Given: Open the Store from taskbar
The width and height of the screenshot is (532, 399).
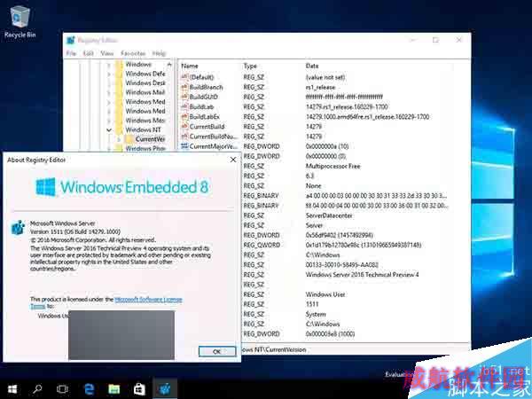Looking at the screenshot, I should [x=139, y=389].
